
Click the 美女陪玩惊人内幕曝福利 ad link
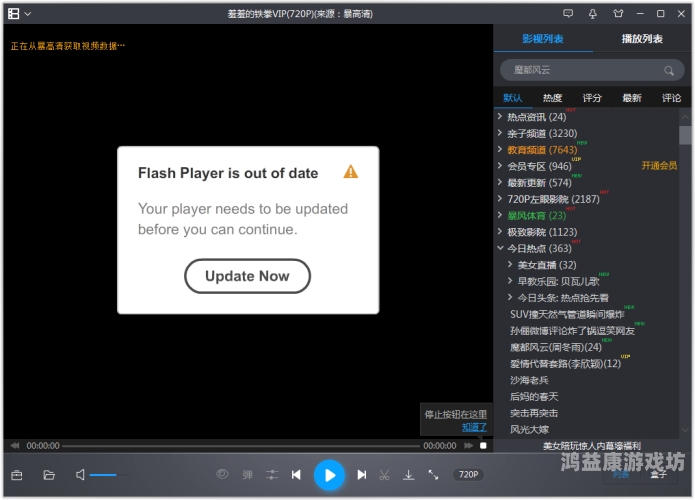tap(592, 446)
